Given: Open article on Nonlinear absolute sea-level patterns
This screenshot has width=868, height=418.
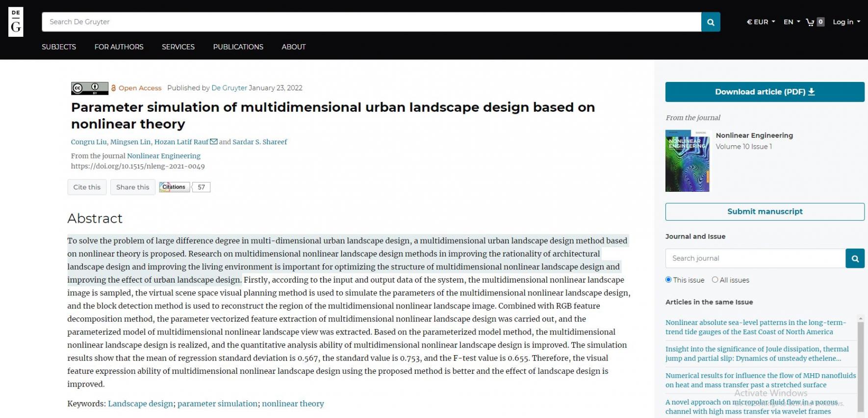Looking at the screenshot, I should [756, 327].
